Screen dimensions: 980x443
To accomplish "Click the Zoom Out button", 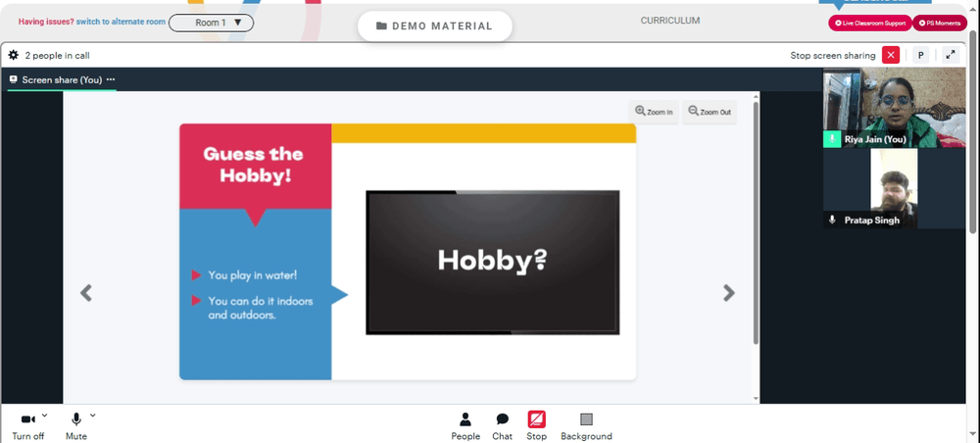I will coord(710,112).
